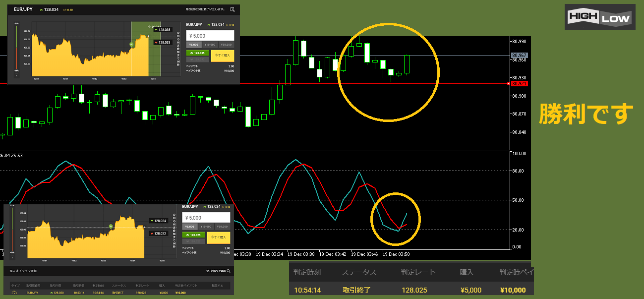Click the ¥5,000 amount field in top panel
Viewport: 644px width, 299px height.
pos(210,36)
